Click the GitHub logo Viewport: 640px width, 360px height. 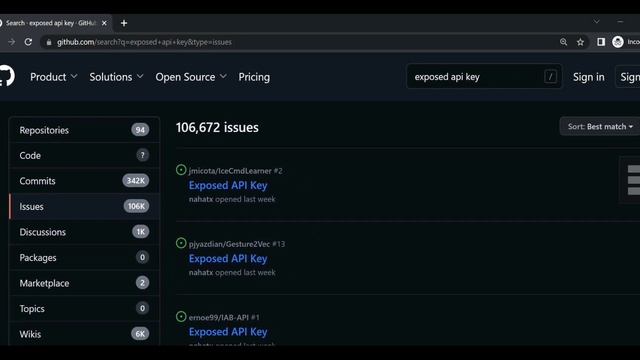tap(7, 76)
